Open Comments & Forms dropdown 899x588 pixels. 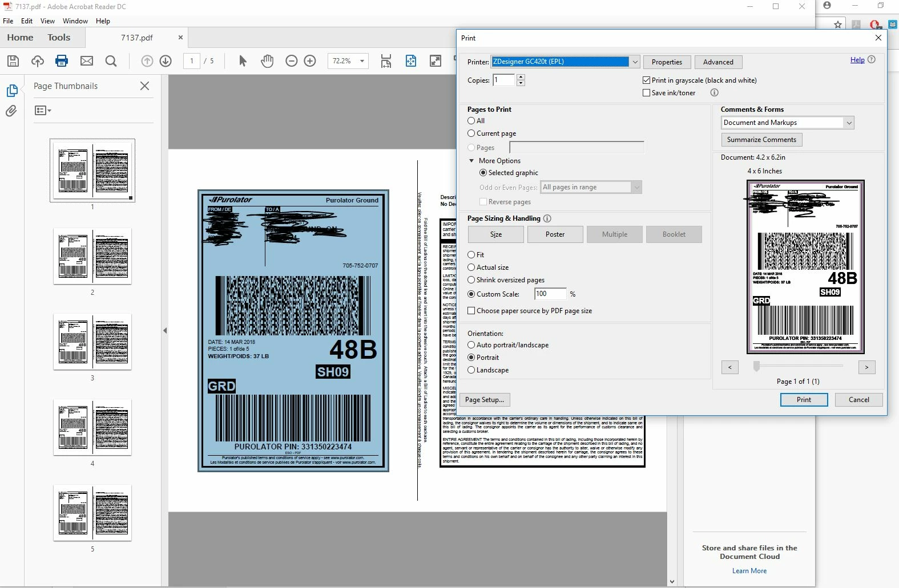(849, 123)
